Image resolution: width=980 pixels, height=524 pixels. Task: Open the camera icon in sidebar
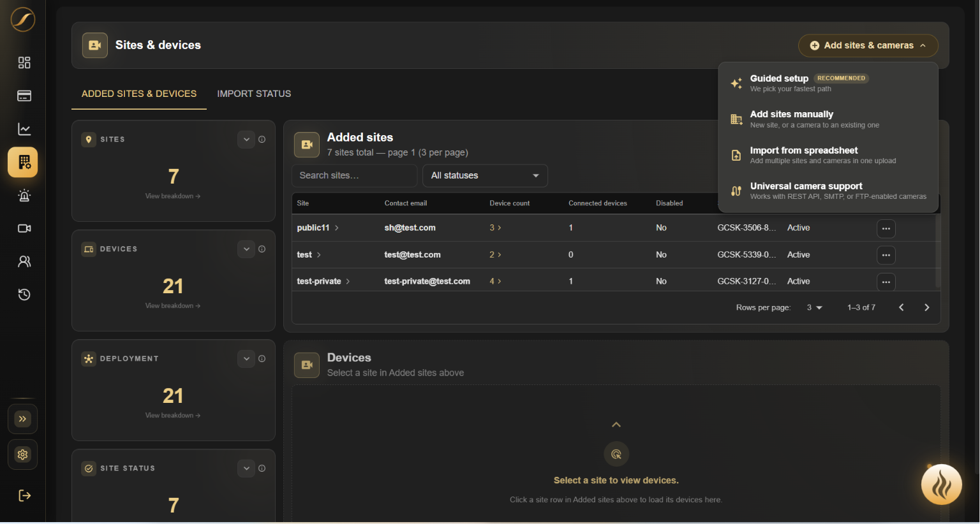click(x=24, y=228)
